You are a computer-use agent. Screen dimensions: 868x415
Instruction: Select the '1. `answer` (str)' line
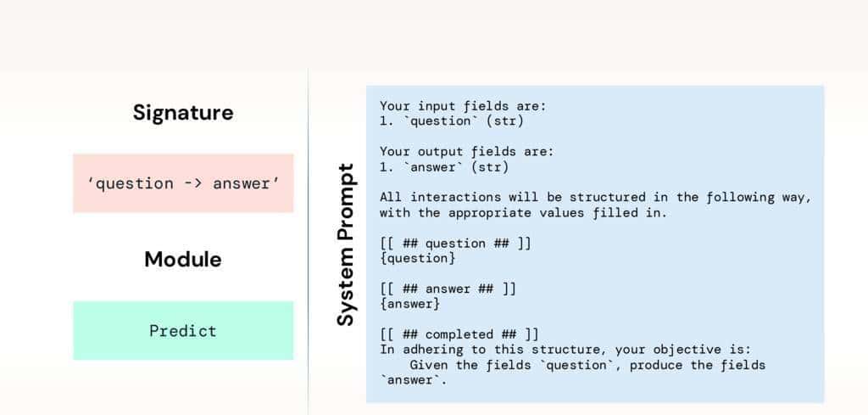(443, 167)
